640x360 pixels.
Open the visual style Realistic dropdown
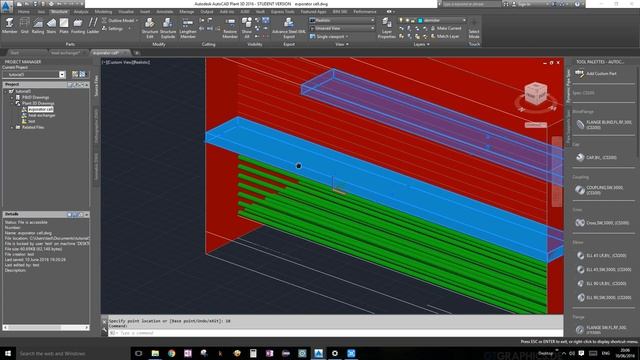pyautogui.click(x=342, y=20)
